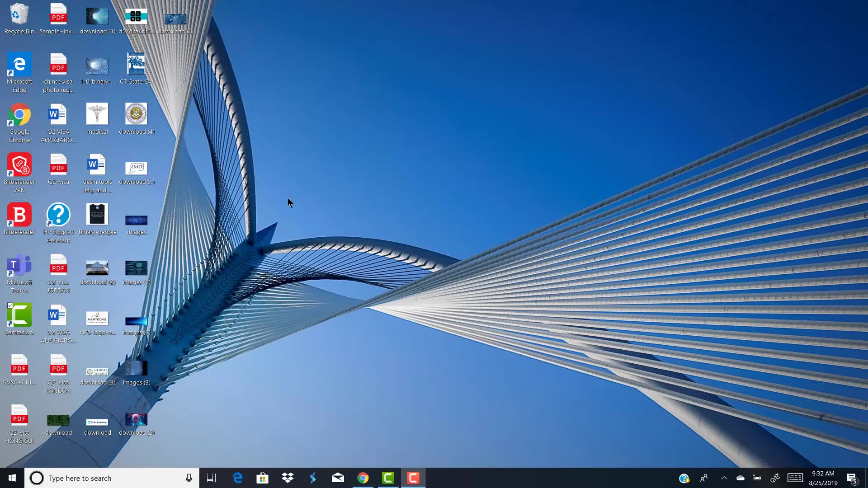The height and width of the screenshot is (488, 868).
Task: Open the Windows Start menu
Action: 12,478
